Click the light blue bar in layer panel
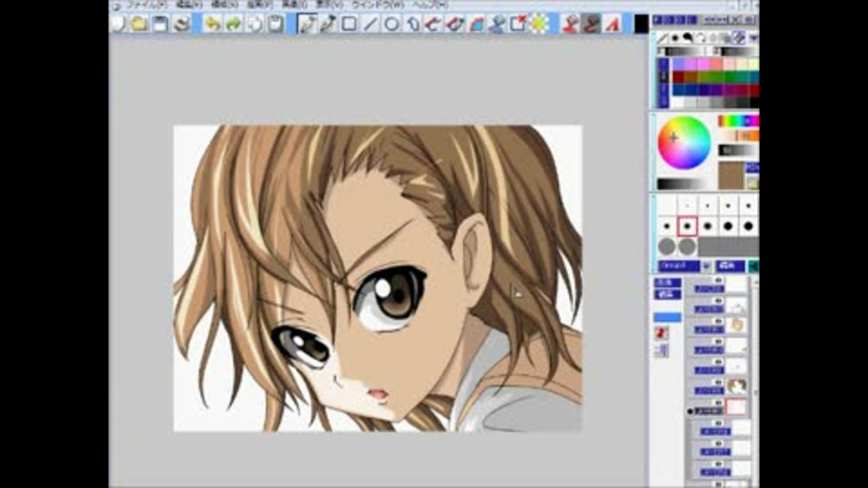The width and height of the screenshot is (868, 488). click(667, 317)
